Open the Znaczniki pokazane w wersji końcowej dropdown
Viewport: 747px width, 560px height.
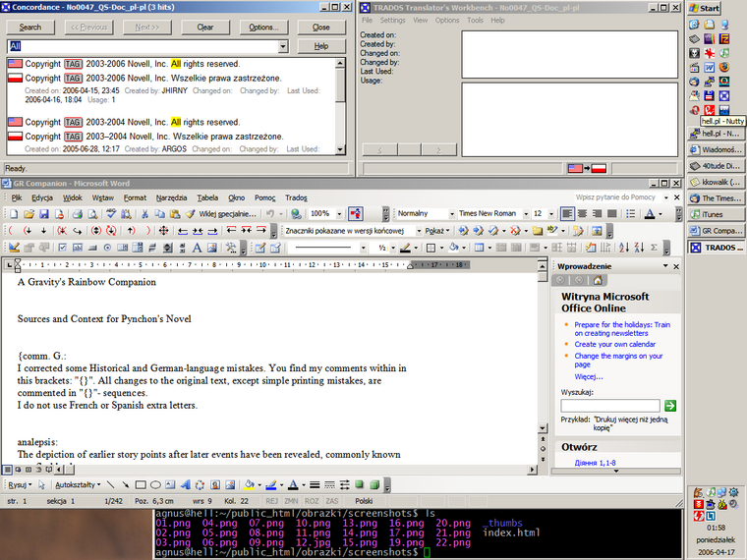click(419, 231)
